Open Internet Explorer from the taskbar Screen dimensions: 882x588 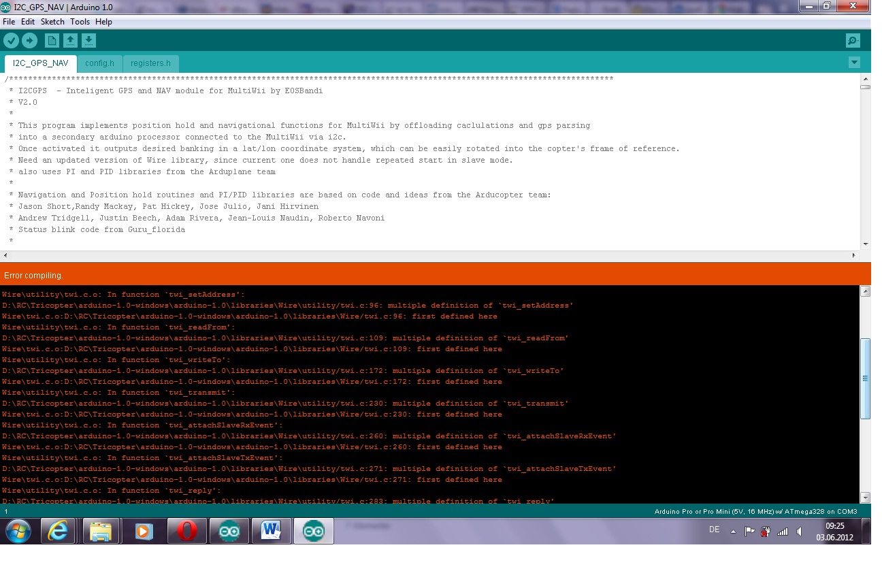point(59,531)
